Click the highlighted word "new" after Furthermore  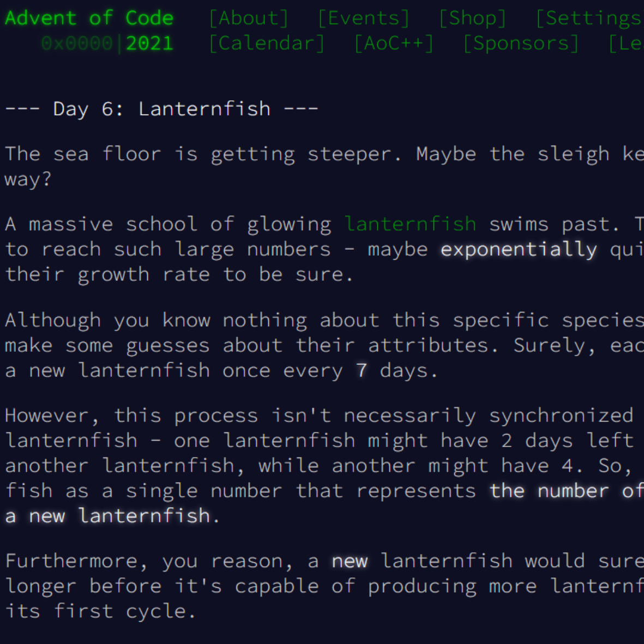350,561
